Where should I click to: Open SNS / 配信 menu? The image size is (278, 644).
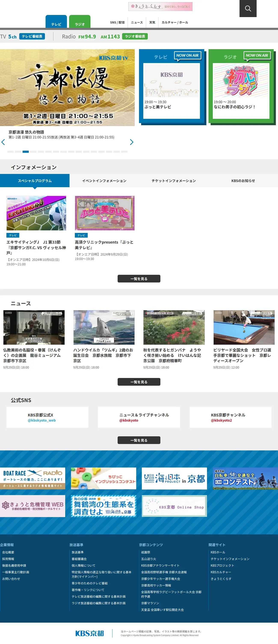click(x=117, y=22)
